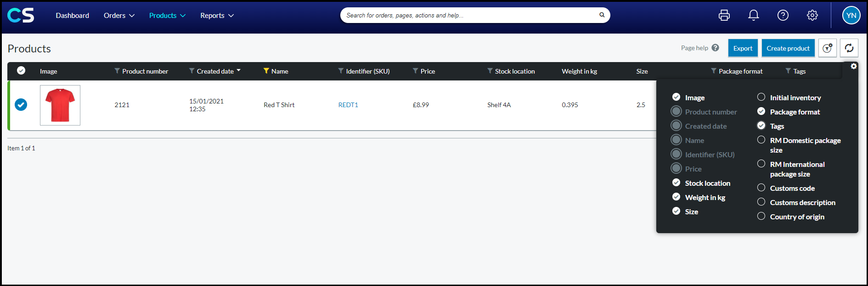Click the red T-shirt product thumbnail
Viewport: 868px width, 286px height.
pyautogui.click(x=60, y=105)
